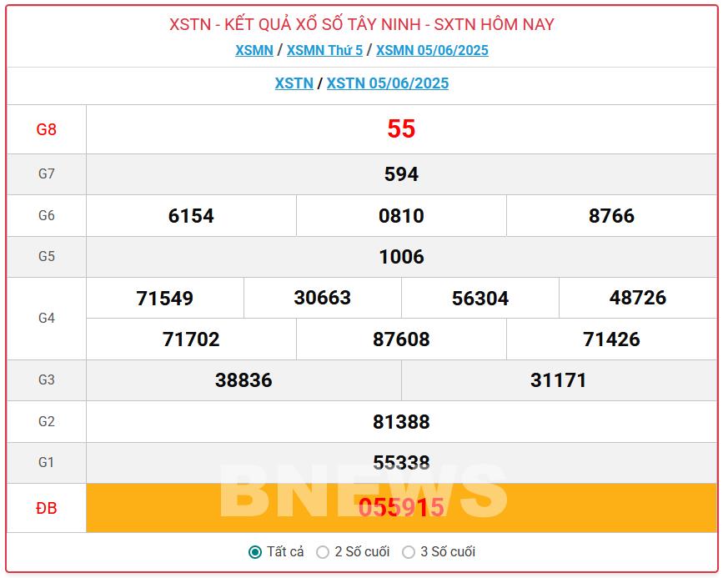
Task: Click the G4 result 71549
Action: (165, 299)
